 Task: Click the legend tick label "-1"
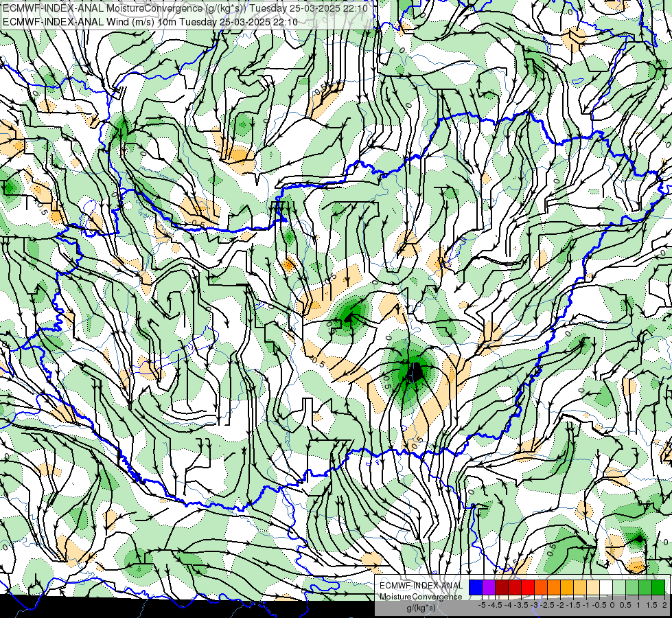tap(586, 605)
